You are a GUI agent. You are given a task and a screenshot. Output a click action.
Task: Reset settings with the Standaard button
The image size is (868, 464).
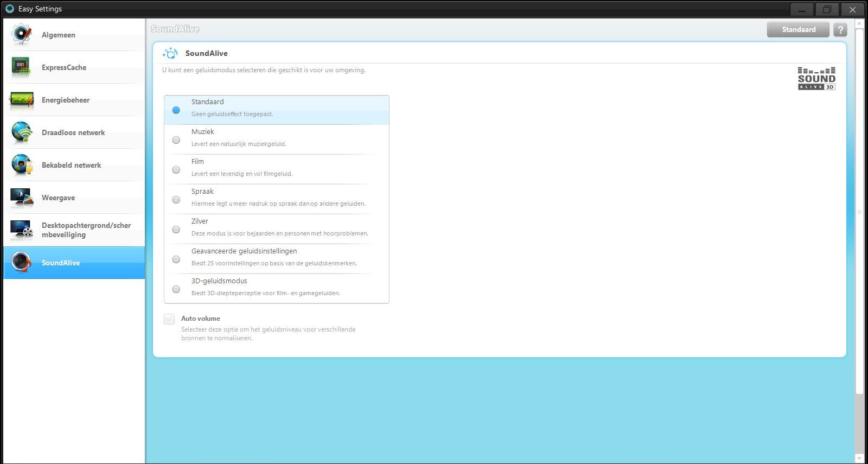point(798,29)
